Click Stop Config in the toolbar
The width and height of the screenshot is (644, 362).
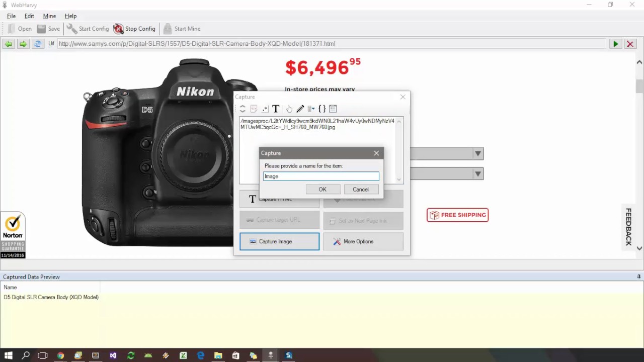pyautogui.click(x=134, y=29)
